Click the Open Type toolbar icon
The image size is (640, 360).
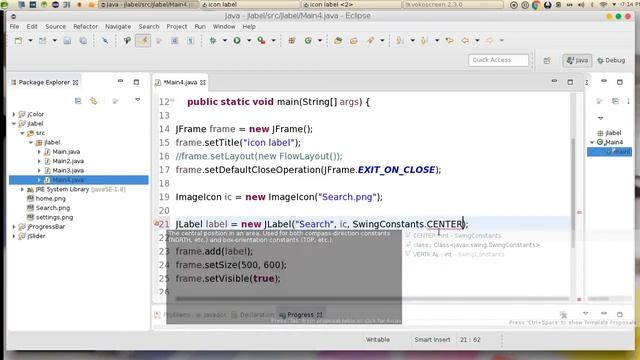(338, 40)
